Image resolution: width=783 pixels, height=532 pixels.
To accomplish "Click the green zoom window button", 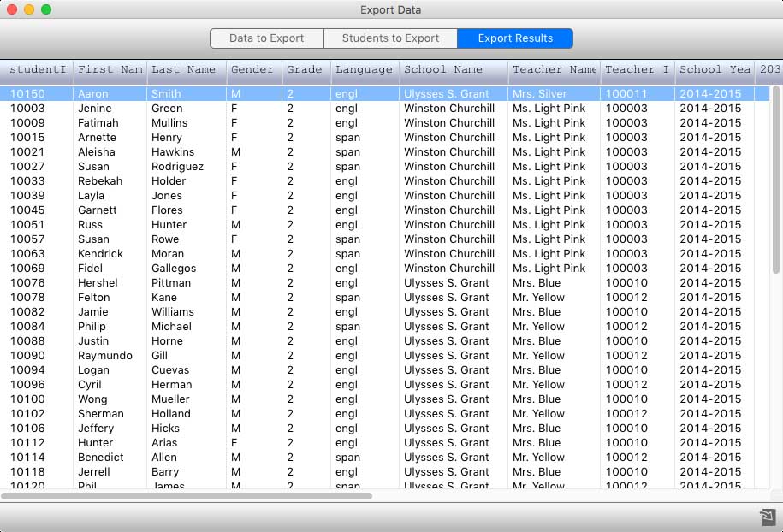I will click(x=46, y=9).
